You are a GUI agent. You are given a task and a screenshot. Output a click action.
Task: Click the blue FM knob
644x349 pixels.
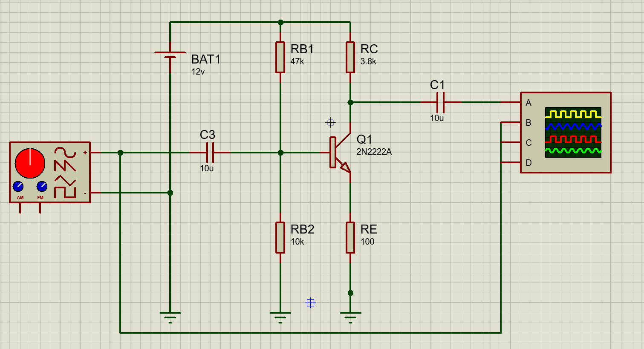(x=41, y=187)
